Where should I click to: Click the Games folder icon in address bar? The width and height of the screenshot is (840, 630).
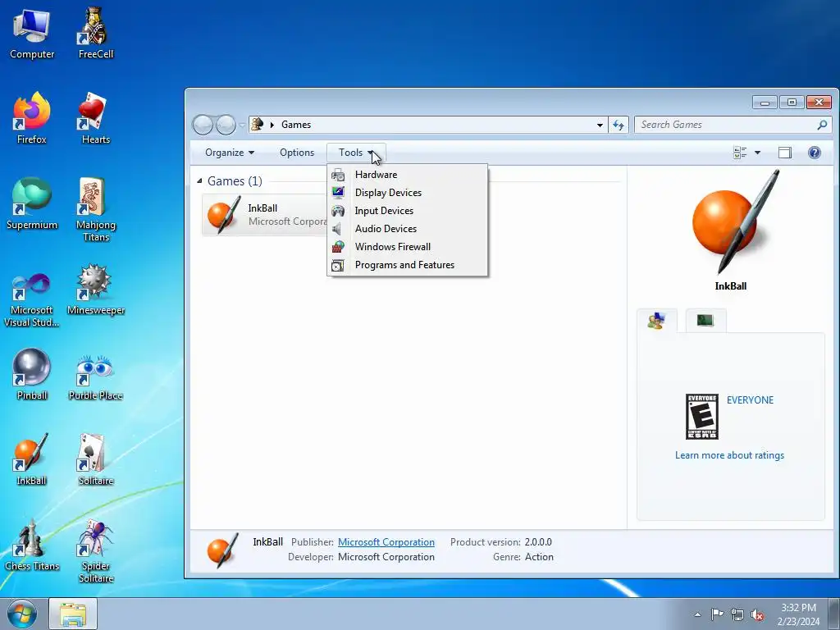[257, 125]
